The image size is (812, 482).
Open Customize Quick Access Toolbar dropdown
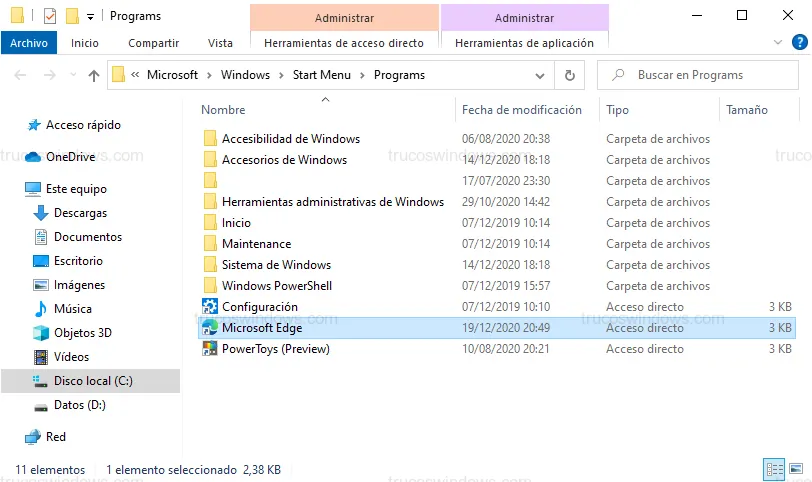tap(91, 17)
